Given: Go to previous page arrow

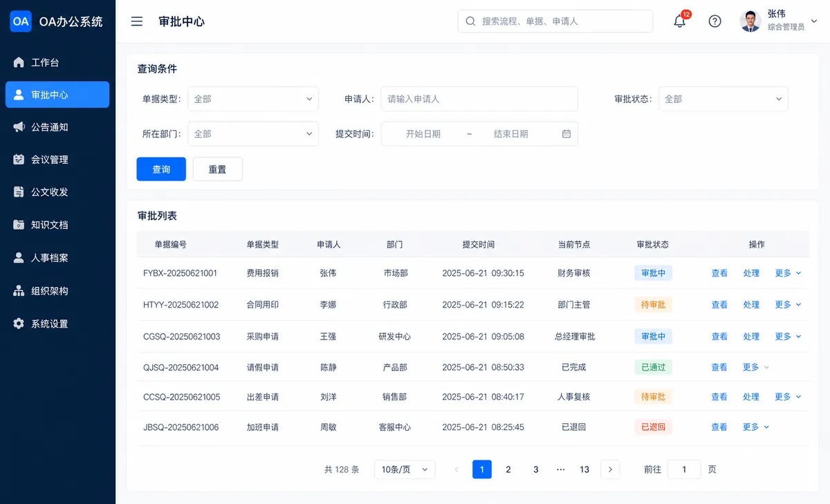Looking at the screenshot, I should coord(456,469).
